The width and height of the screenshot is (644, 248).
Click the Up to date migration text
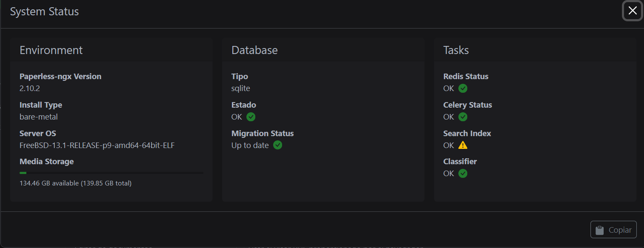pyautogui.click(x=250, y=145)
